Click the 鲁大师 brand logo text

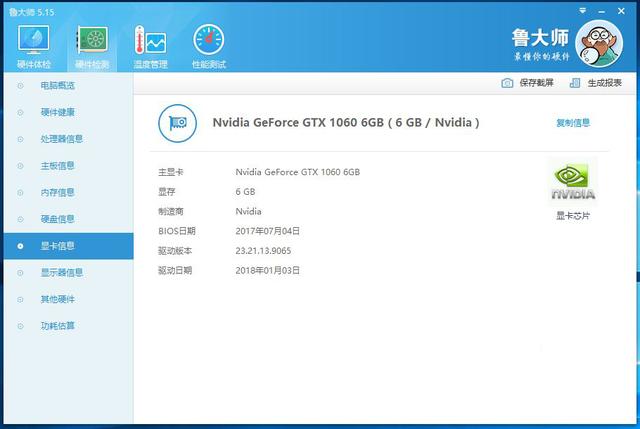tap(540, 38)
